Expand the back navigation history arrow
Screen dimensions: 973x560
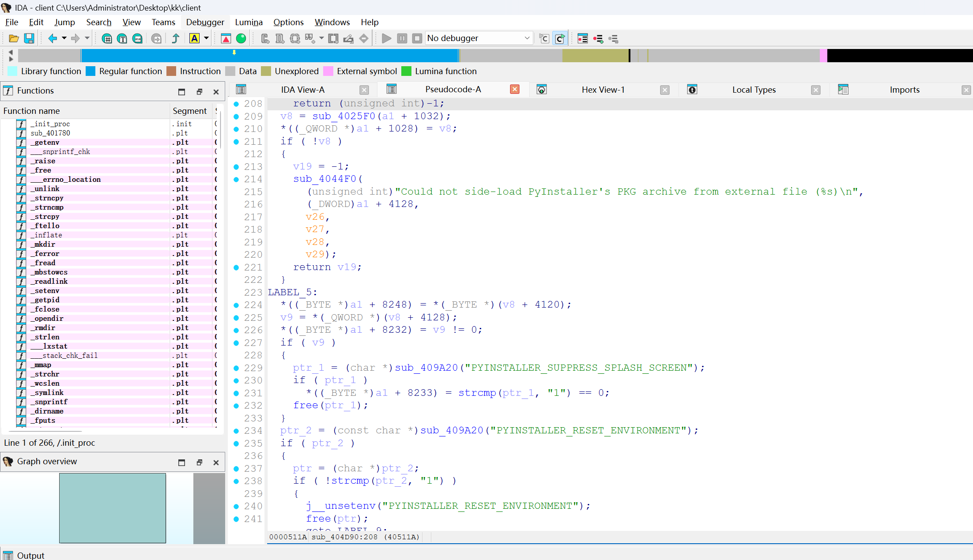(x=64, y=38)
